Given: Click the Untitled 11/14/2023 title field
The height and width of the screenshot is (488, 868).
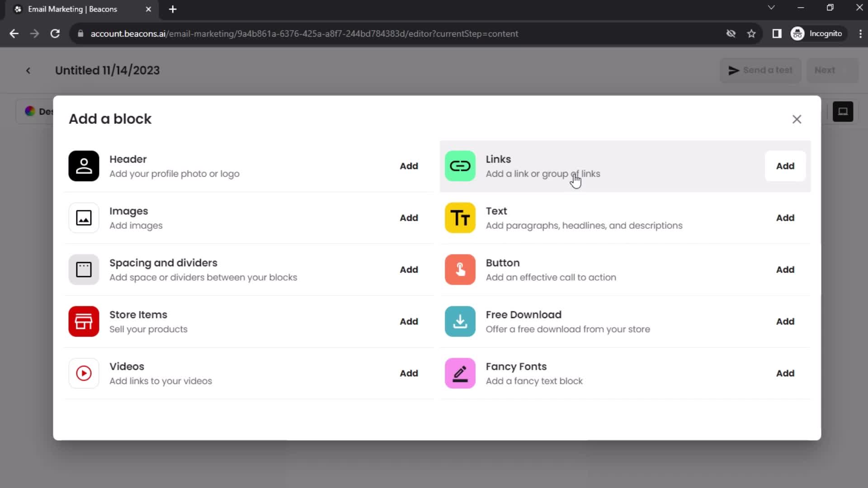Looking at the screenshot, I should [107, 70].
